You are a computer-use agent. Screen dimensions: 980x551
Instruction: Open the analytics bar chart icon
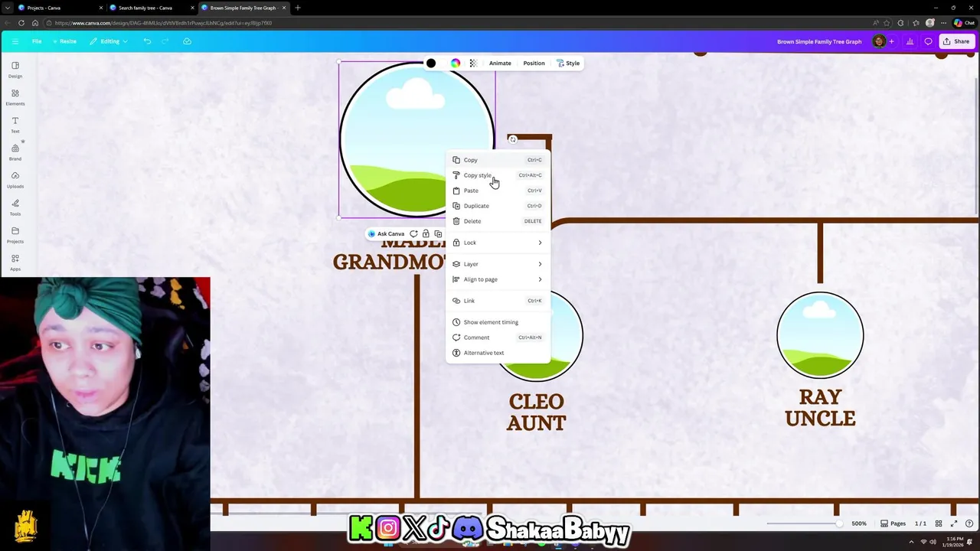tap(910, 41)
